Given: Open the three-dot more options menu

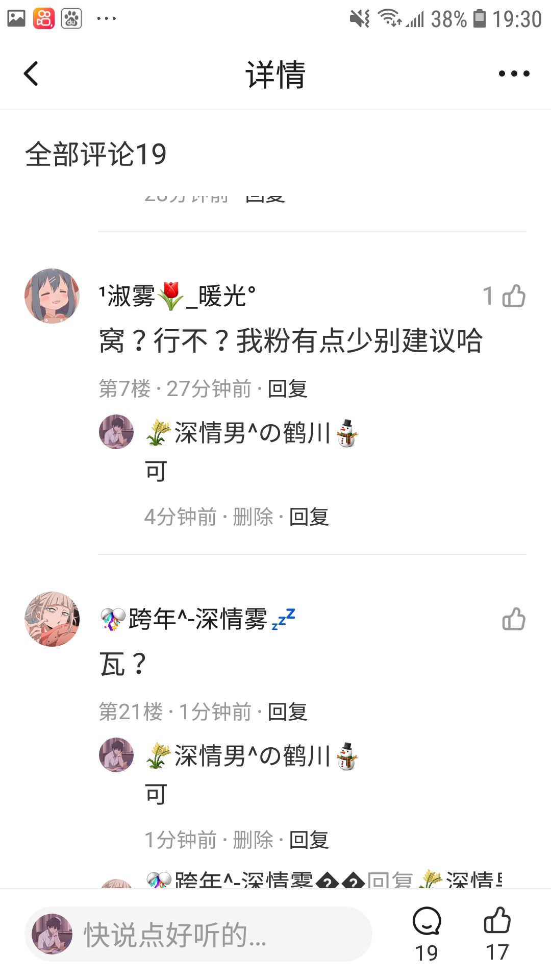Looking at the screenshot, I should 514,73.
